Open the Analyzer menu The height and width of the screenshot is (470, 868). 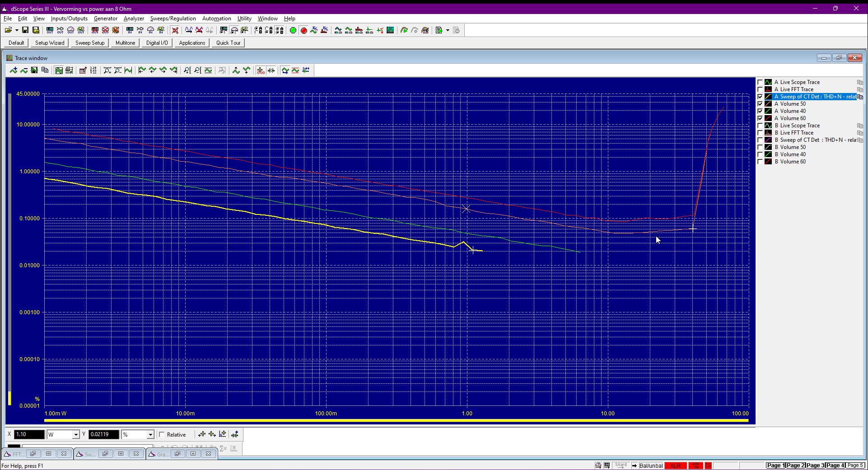134,19
